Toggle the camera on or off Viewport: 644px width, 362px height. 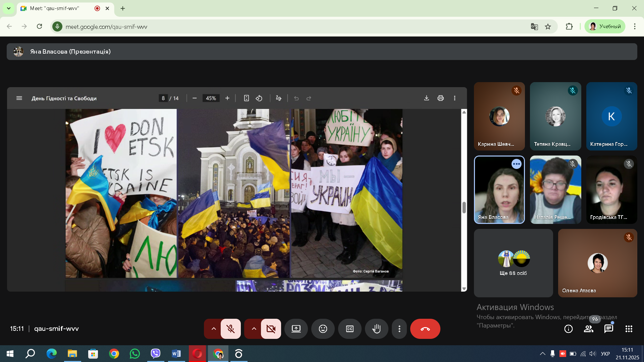271,329
